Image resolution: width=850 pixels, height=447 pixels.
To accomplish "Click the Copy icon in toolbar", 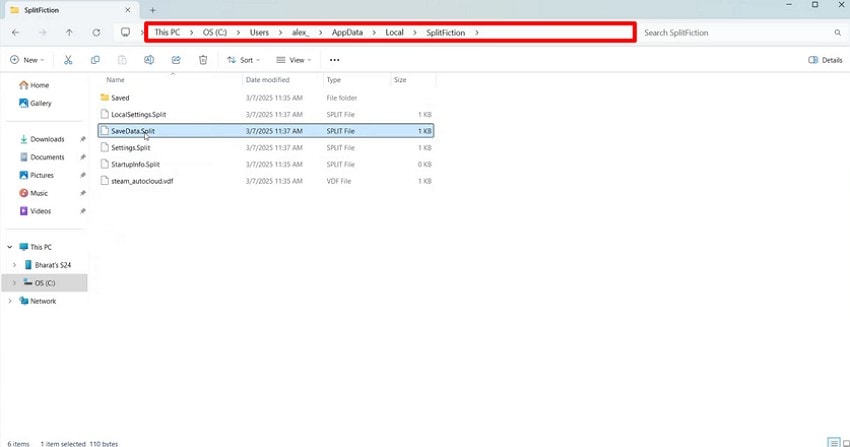I will [95, 60].
